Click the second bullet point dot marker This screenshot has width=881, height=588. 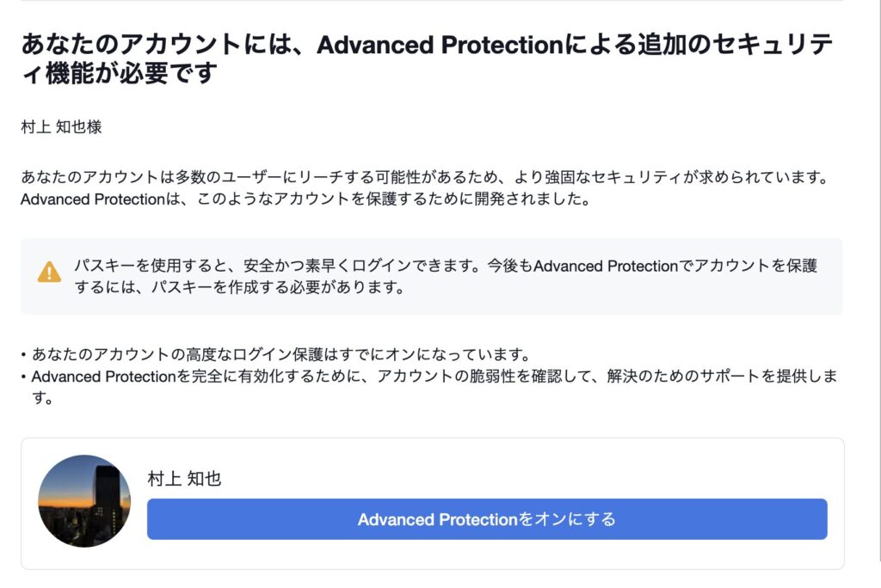[24, 377]
